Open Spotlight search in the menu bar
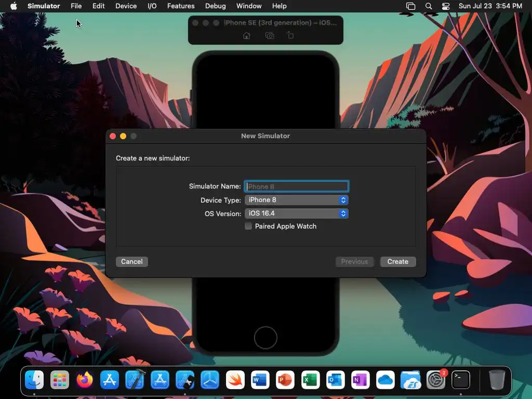The height and width of the screenshot is (399, 532). point(429,6)
